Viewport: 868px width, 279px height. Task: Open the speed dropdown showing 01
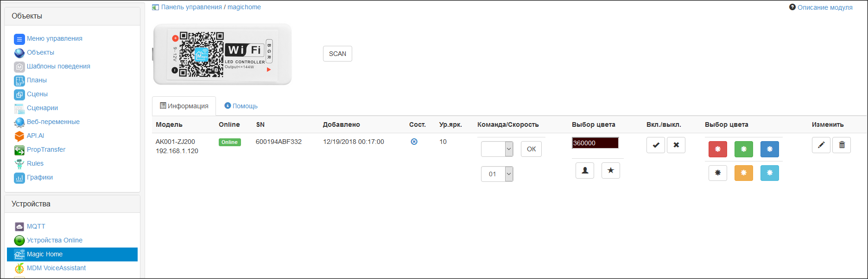(497, 174)
